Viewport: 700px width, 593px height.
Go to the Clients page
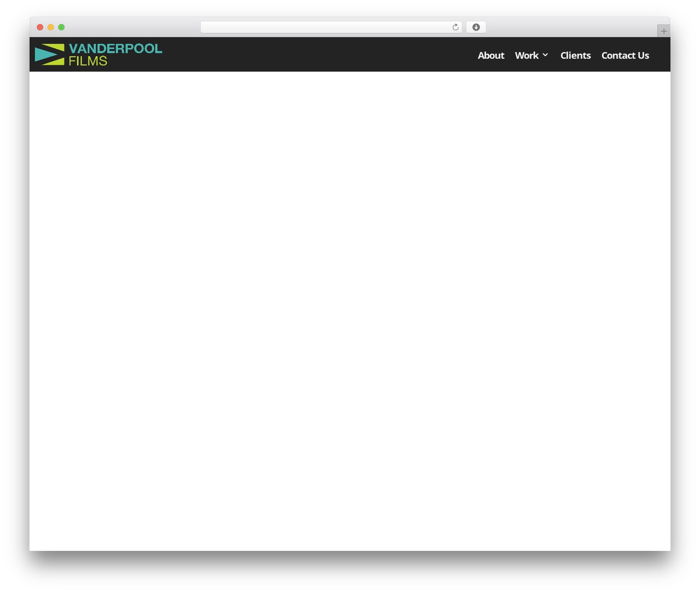pyautogui.click(x=575, y=55)
